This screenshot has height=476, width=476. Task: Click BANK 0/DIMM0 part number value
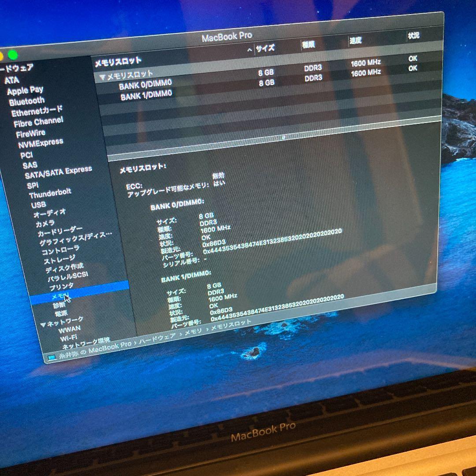(272, 242)
